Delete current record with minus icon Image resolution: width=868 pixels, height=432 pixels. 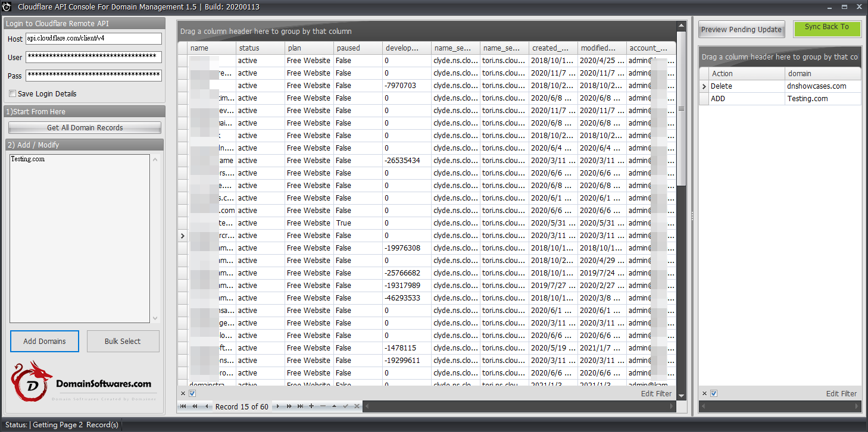point(323,406)
